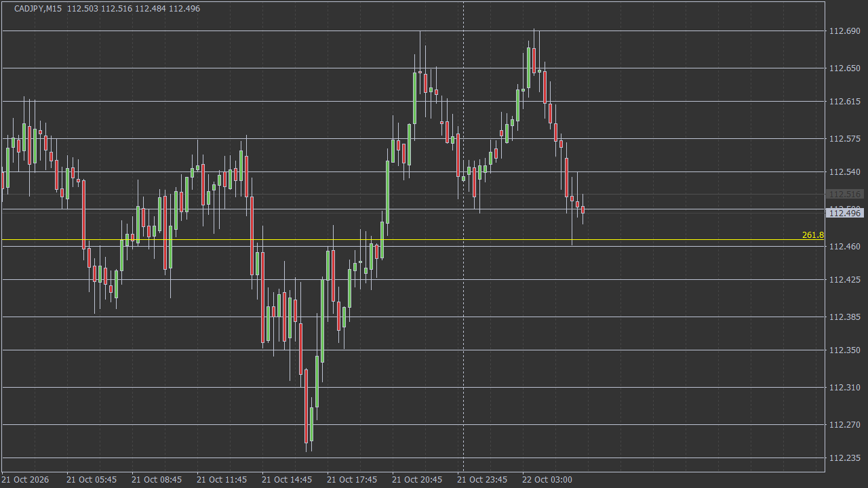The width and height of the screenshot is (868, 488).
Task: Select the 112.503 open value in the header
Action: pyautogui.click(x=82, y=9)
